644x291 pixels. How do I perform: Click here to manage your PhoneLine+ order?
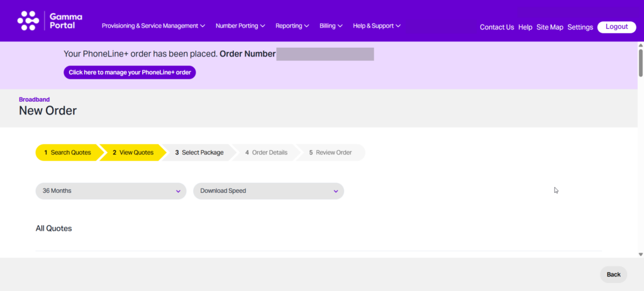click(130, 72)
